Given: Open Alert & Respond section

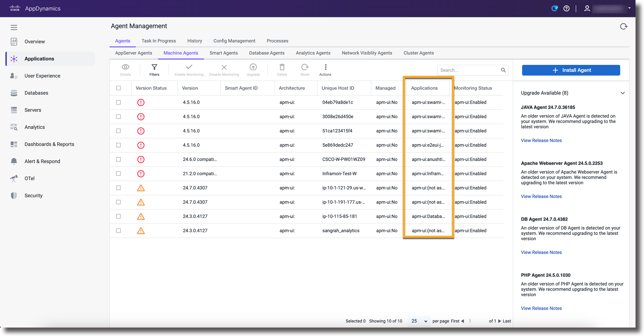Looking at the screenshot, I should pyautogui.click(x=42, y=161).
